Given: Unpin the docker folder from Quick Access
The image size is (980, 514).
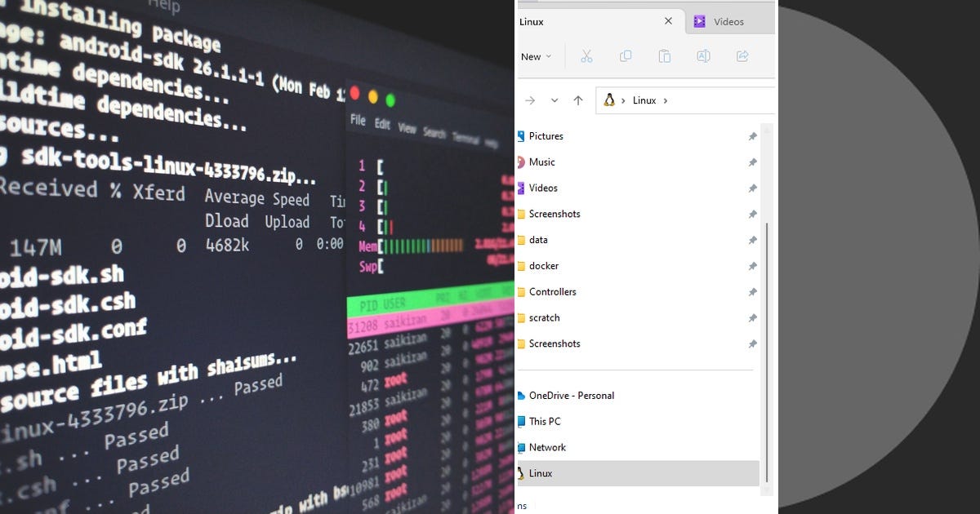Looking at the screenshot, I should pos(752,266).
